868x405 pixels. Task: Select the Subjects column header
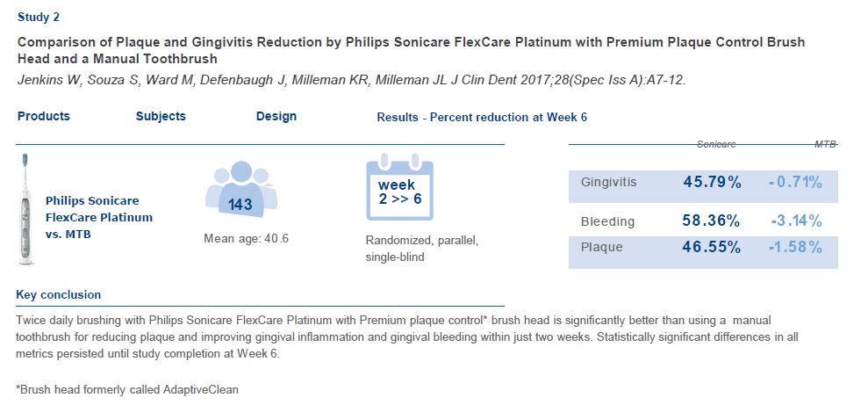pyautogui.click(x=161, y=116)
